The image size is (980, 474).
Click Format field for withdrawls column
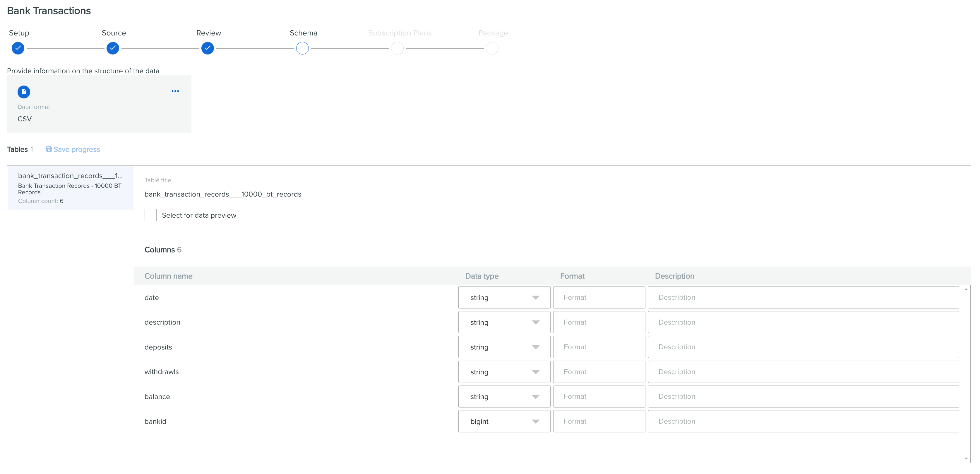pos(599,371)
